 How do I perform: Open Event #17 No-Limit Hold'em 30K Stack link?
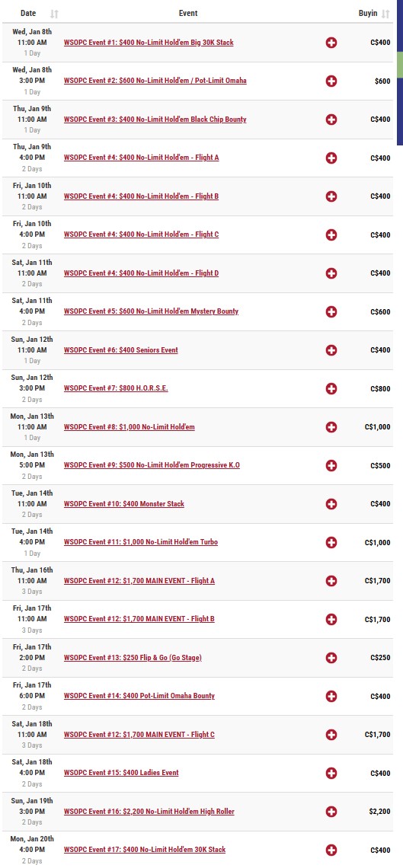click(145, 850)
